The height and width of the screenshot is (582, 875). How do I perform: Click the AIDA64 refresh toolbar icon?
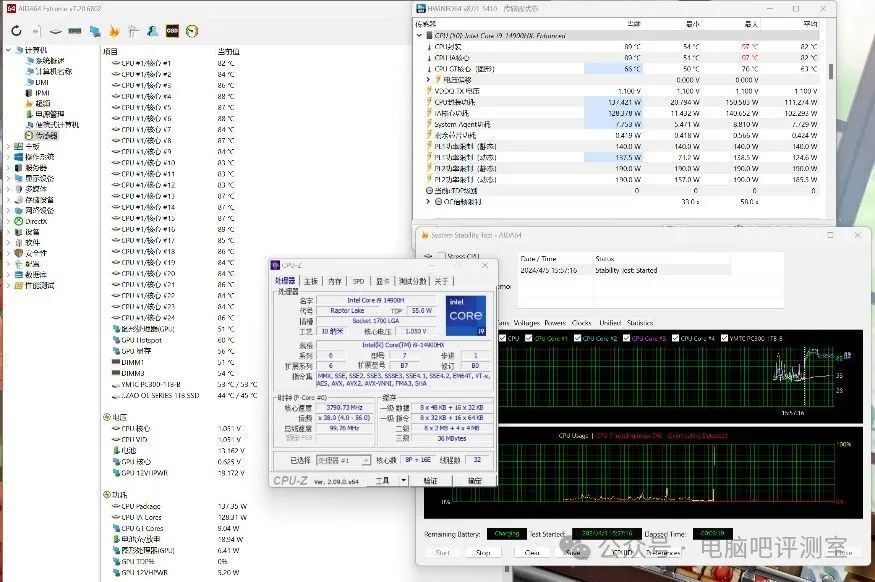(x=17, y=32)
